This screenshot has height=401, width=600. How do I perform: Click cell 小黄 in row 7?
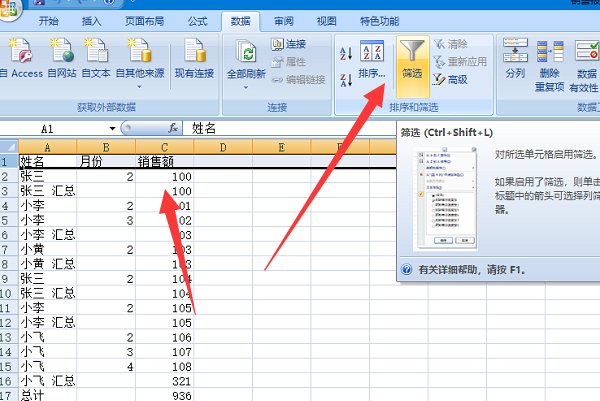[x=47, y=249]
